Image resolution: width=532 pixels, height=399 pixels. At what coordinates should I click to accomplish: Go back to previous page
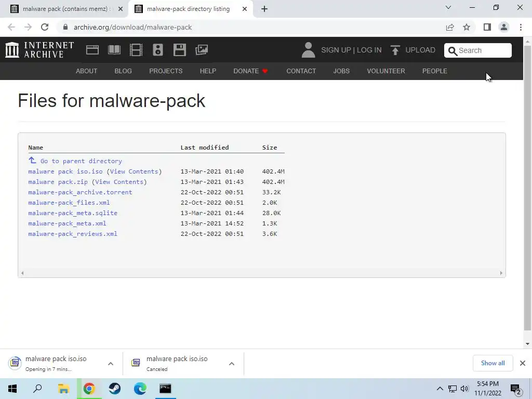(x=11, y=27)
